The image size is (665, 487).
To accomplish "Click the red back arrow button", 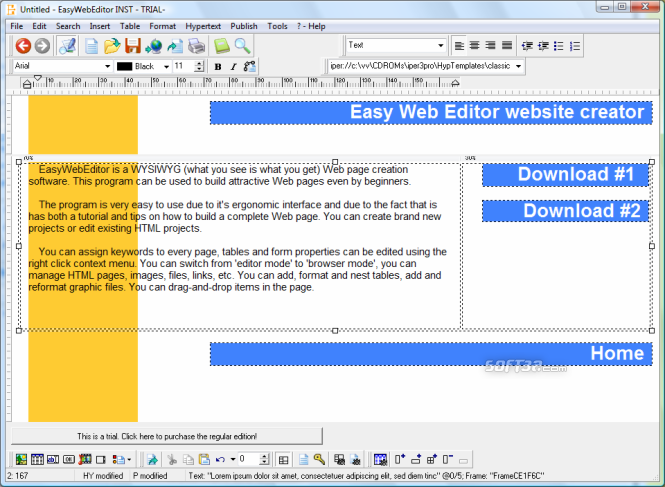I will [23, 46].
